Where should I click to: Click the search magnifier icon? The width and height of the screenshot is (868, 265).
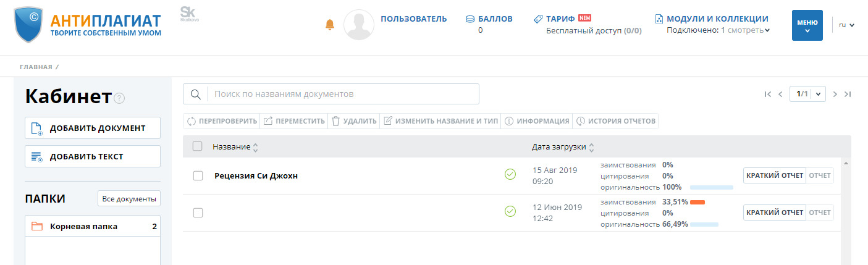(x=195, y=95)
